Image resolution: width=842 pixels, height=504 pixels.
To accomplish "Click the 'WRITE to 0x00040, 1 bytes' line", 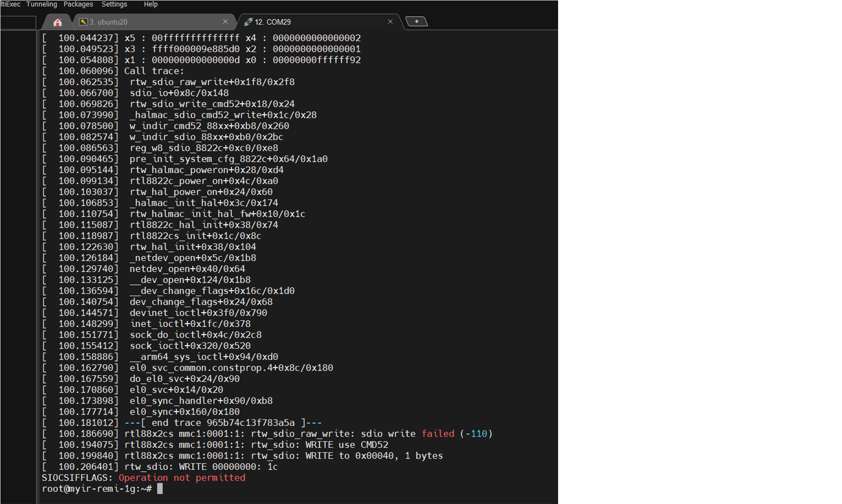I will point(243,456).
